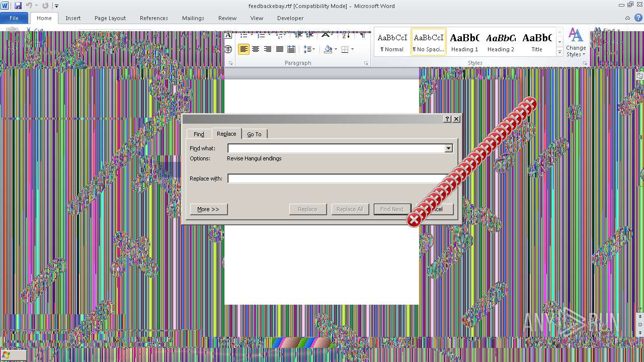This screenshot has height=362, width=644.
Task: Click the Distributed alignment icon
Action: coord(291,49)
